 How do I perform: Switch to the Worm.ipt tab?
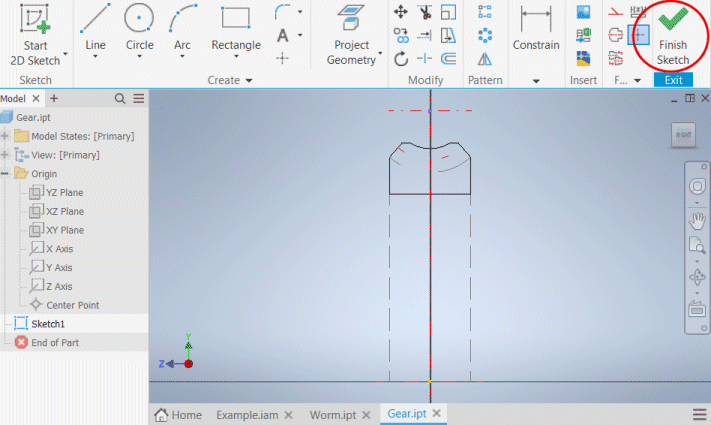coord(333,415)
